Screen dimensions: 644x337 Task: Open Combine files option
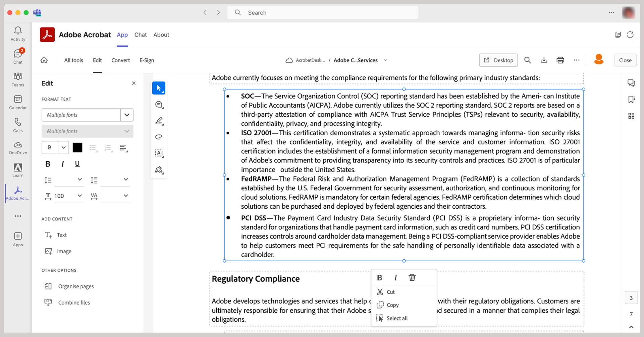click(x=67, y=302)
